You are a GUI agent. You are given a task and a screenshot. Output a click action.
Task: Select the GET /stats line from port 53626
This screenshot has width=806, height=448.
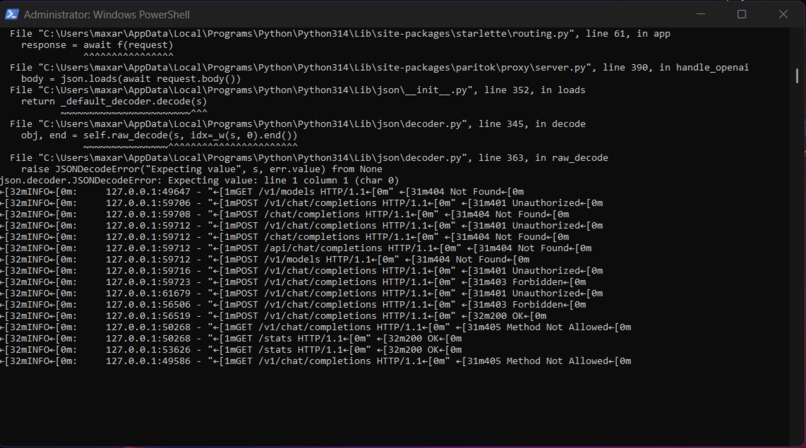click(231, 350)
